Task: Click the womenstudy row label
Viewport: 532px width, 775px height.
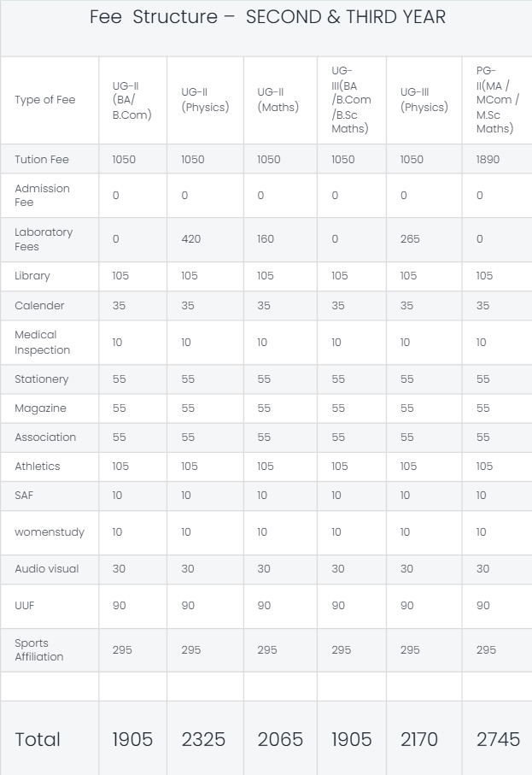Action: coord(50,532)
